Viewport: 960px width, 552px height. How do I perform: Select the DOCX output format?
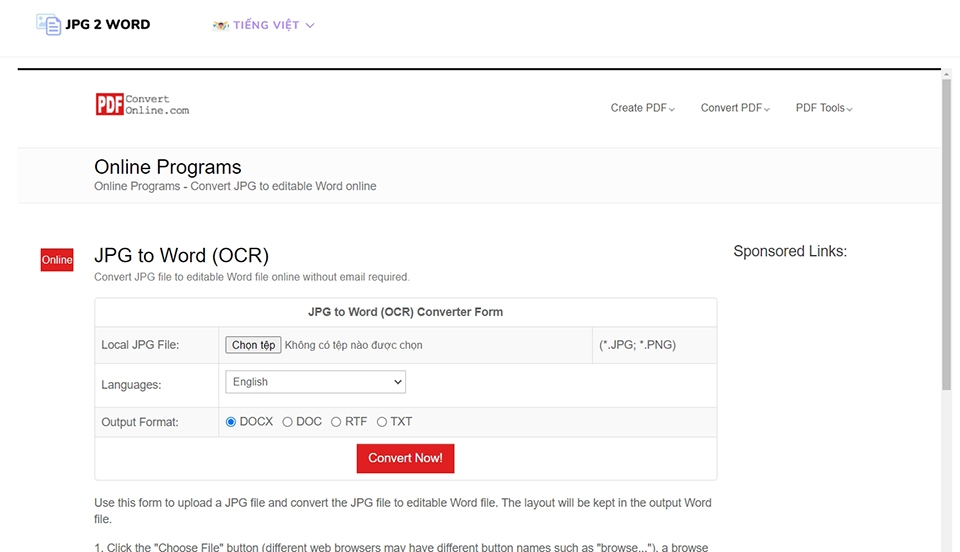231,422
